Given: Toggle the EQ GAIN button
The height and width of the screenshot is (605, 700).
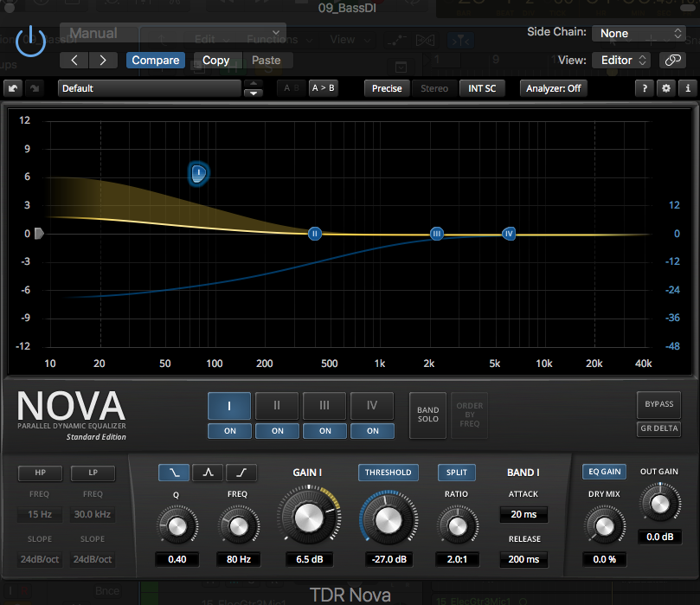Looking at the screenshot, I should coord(604,472).
